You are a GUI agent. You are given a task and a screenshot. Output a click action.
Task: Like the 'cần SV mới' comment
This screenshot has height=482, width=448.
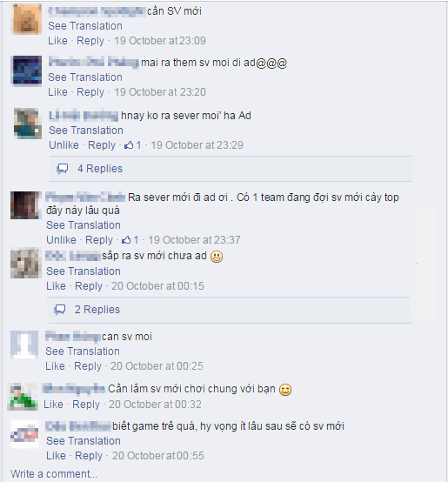(x=57, y=41)
